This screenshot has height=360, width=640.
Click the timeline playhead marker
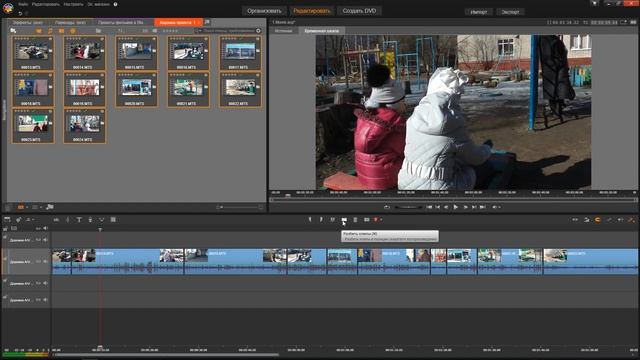[100, 230]
